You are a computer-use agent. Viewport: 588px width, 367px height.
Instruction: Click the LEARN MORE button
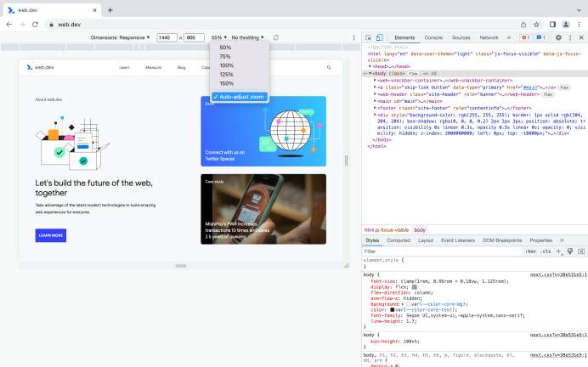click(51, 235)
